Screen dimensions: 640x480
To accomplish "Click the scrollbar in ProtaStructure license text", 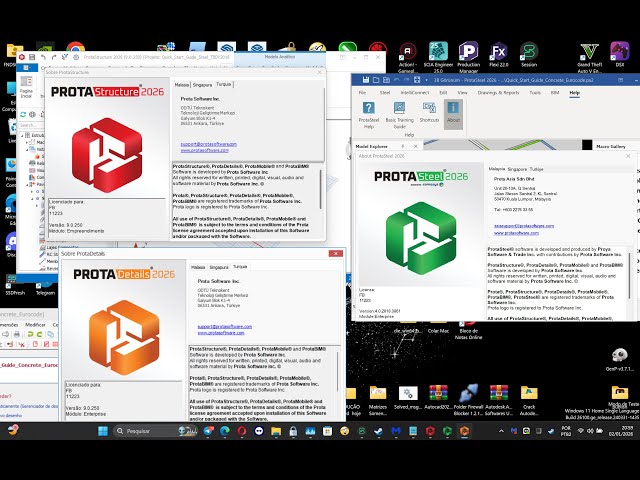I will 320,190.
